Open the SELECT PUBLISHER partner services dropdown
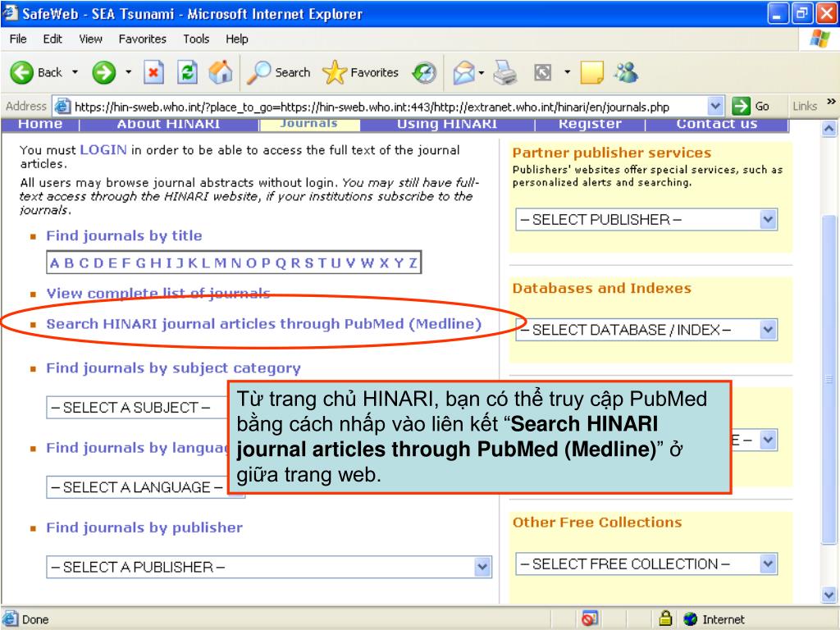This screenshot has width=840, height=630. tap(646, 220)
